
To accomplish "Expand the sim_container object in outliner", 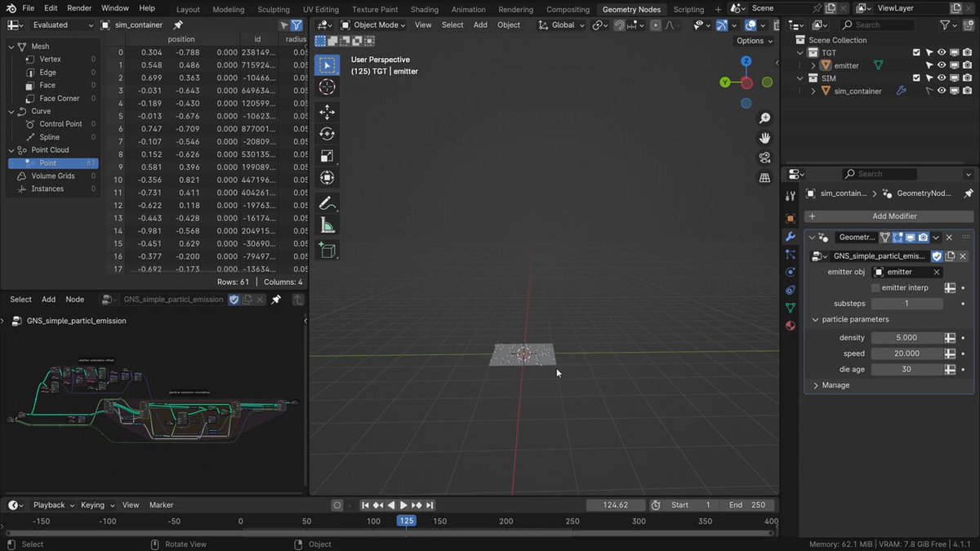I will click(x=813, y=91).
